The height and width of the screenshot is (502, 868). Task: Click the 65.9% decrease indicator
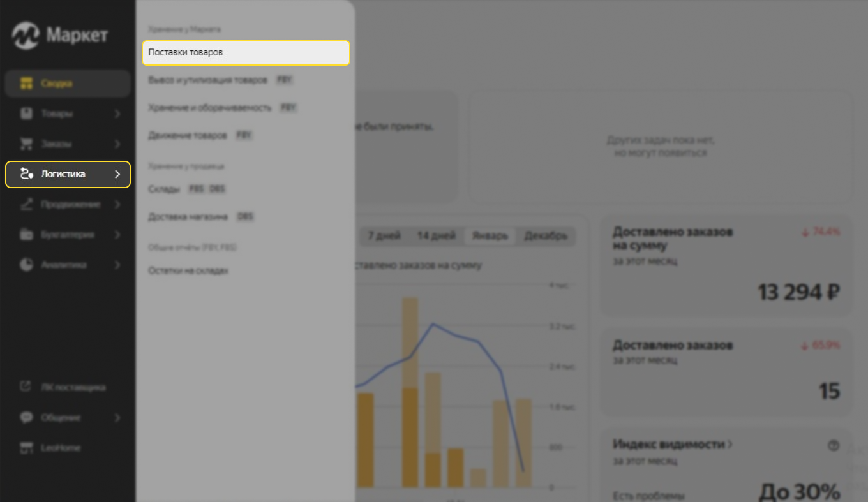pyautogui.click(x=821, y=346)
